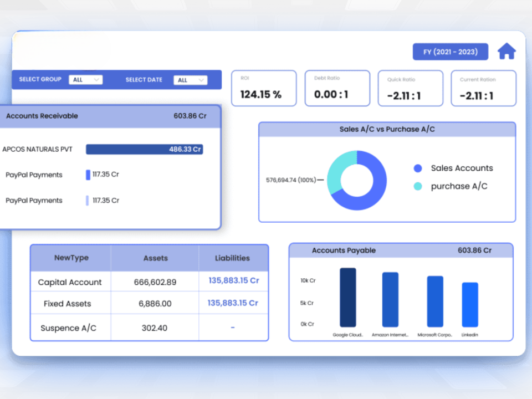Select the Debt Ratio card
Image resolution: width=532 pixels, height=399 pixels.
(337, 88)
